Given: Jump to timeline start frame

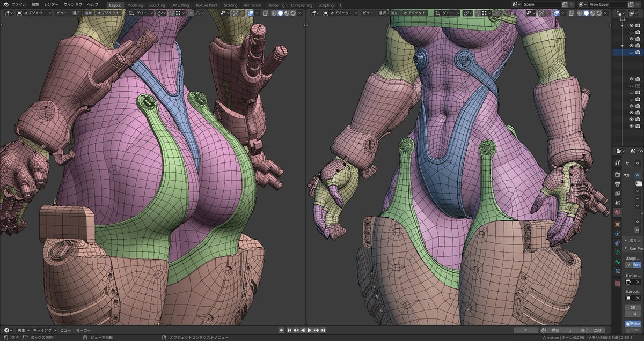Looking at the screenshot, I should coord(289,330).
